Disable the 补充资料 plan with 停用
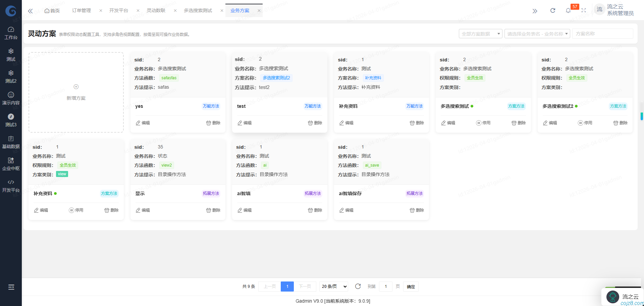This screenshot has height=306, width=644. [x=76, y=210]
